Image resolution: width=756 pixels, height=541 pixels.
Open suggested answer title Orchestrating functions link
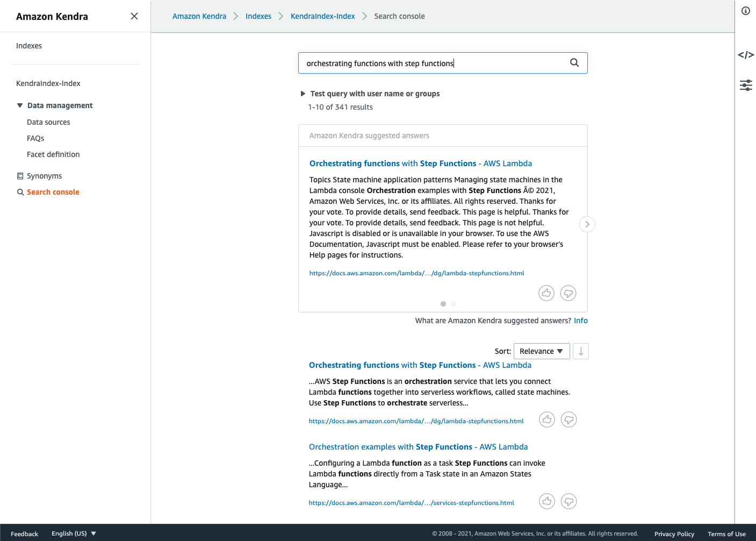click(x=421, y=163)
